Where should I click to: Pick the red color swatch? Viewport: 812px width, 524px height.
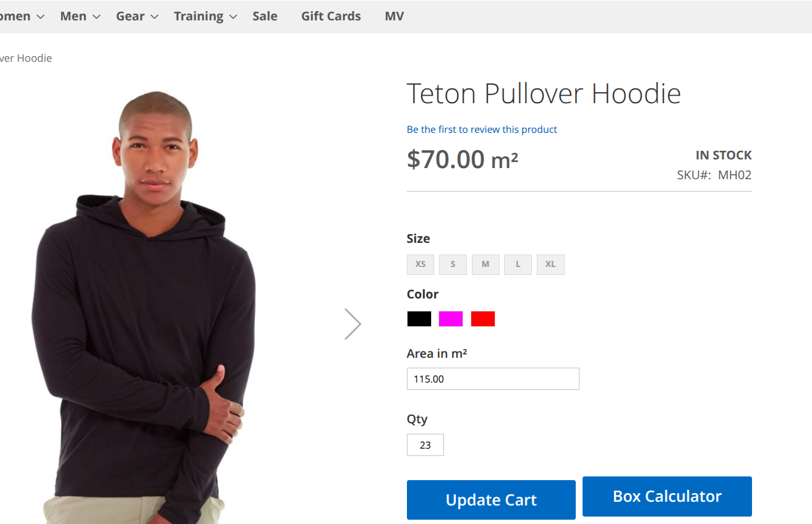(483, 319)
